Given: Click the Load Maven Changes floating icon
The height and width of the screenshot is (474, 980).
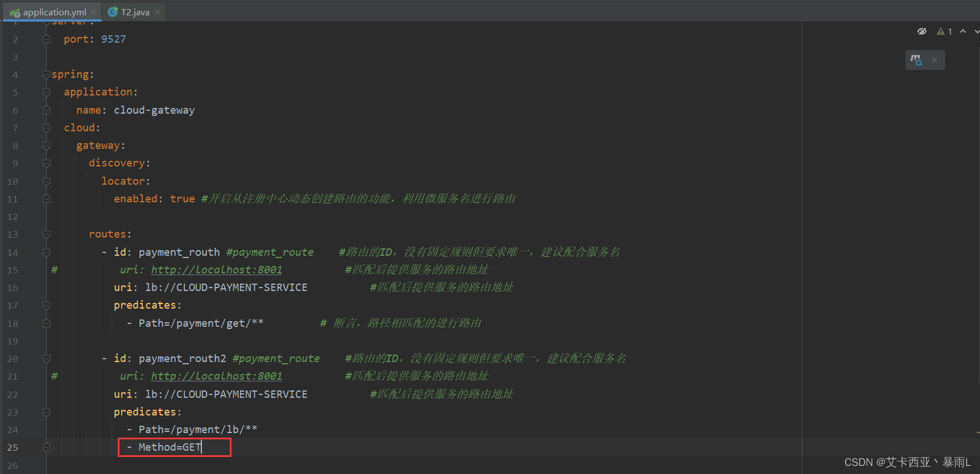Looking at the screenshot, I should (x=916, y=60).
